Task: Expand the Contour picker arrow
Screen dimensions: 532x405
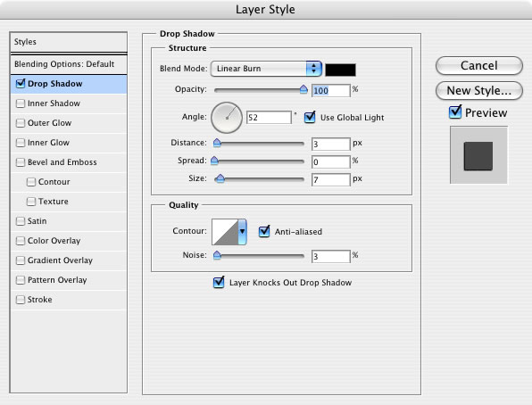Action: (x=242, y=232)
